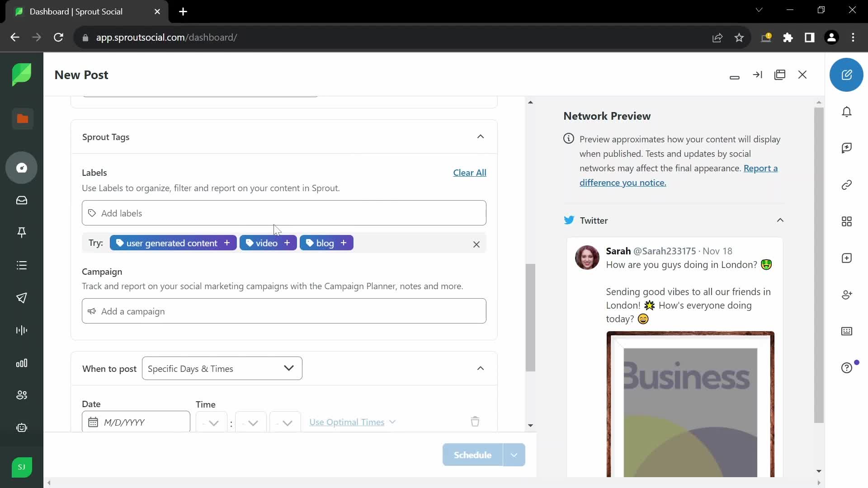Select the messages inbox icon

22,201
